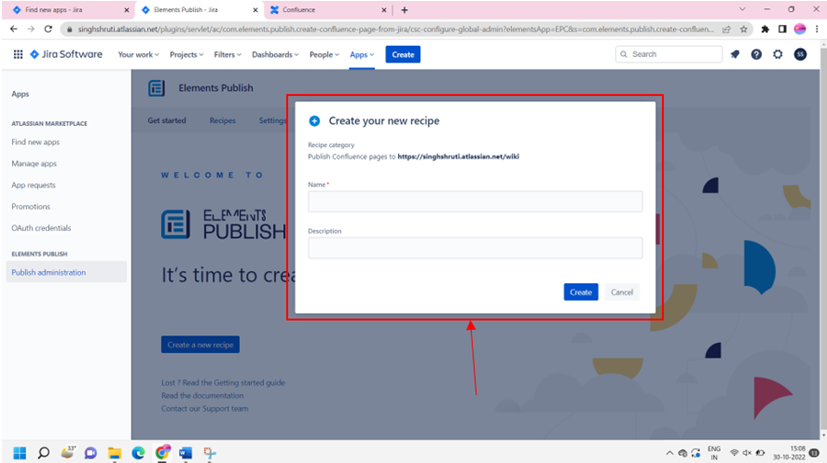
Task: Open the help question mark icon
Action: click(x=756, y=54)
